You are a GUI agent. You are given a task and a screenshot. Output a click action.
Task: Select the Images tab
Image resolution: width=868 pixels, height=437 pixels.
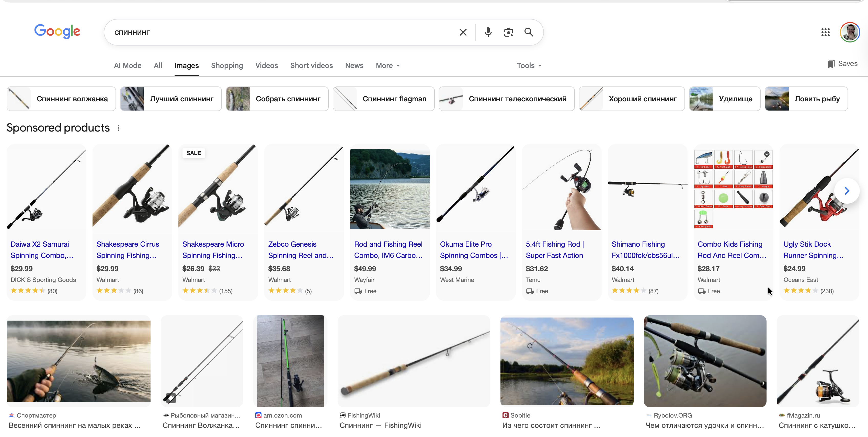click(x=187, y=66)
